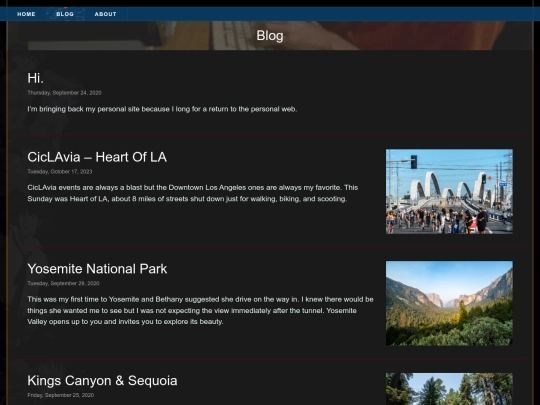
Task: Open the Kings Canyon & Sequoia post
Action: (102, 381)
